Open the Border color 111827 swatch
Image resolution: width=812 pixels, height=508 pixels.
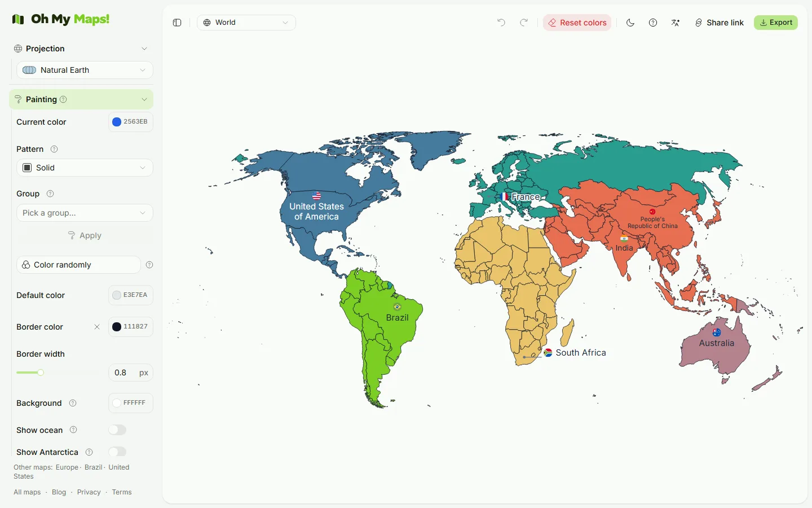tap(131, 327)
